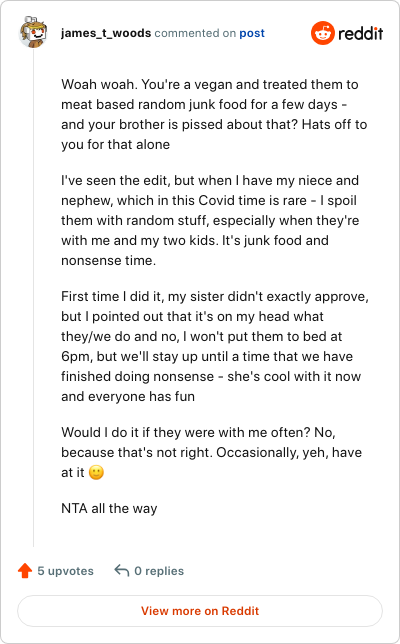Screen dimensions: 400x644
Task: Click the james_t_woods avatar image
Action: [x=33, y=32]
